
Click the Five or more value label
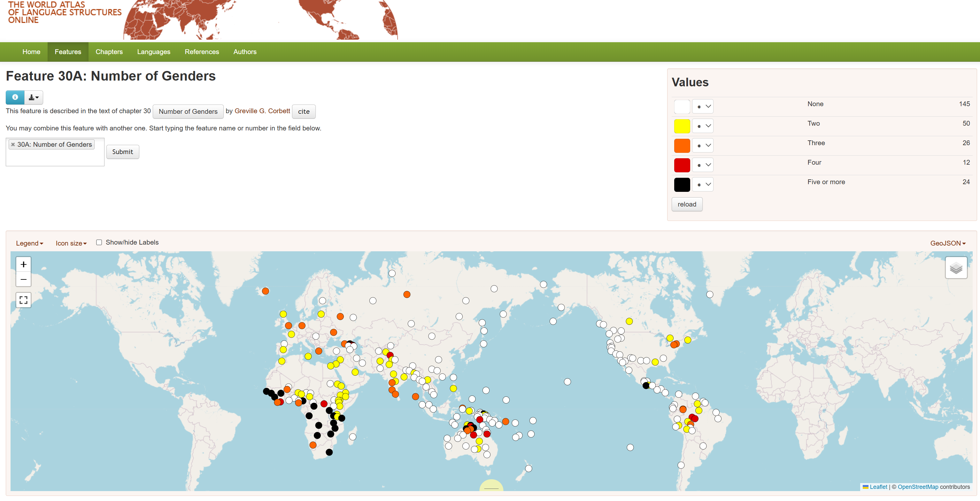point(826,182)
